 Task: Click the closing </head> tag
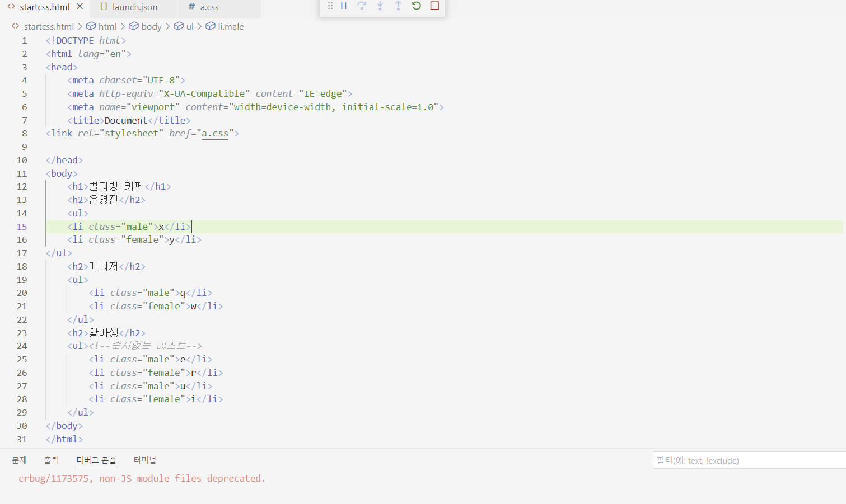pos(64,160)
